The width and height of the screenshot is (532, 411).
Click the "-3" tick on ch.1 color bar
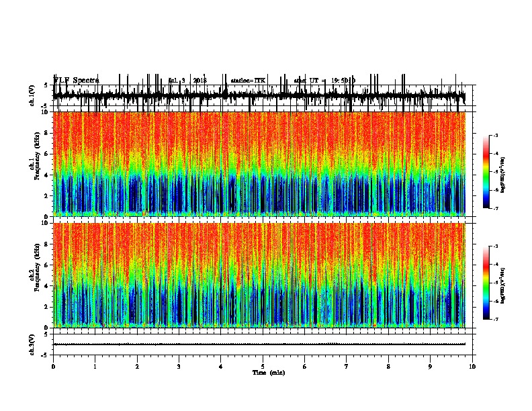(x=495, y=135)
